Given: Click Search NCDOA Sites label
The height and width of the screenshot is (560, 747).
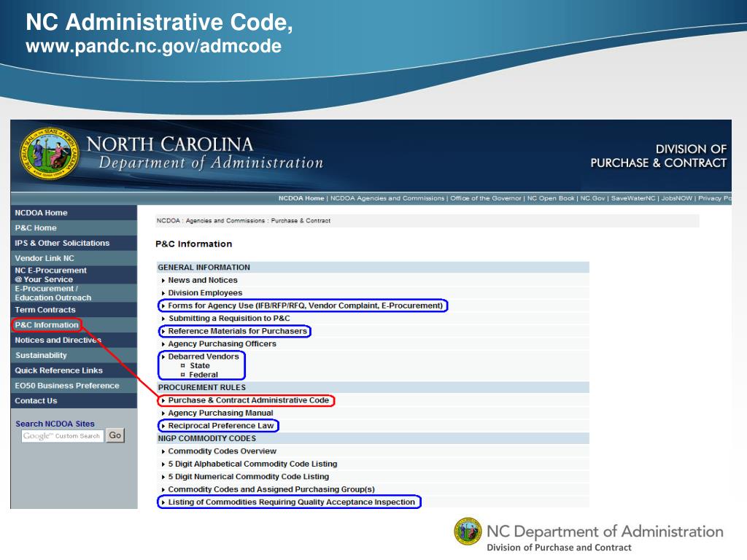Looking at the screenshot, I should 55,424.
